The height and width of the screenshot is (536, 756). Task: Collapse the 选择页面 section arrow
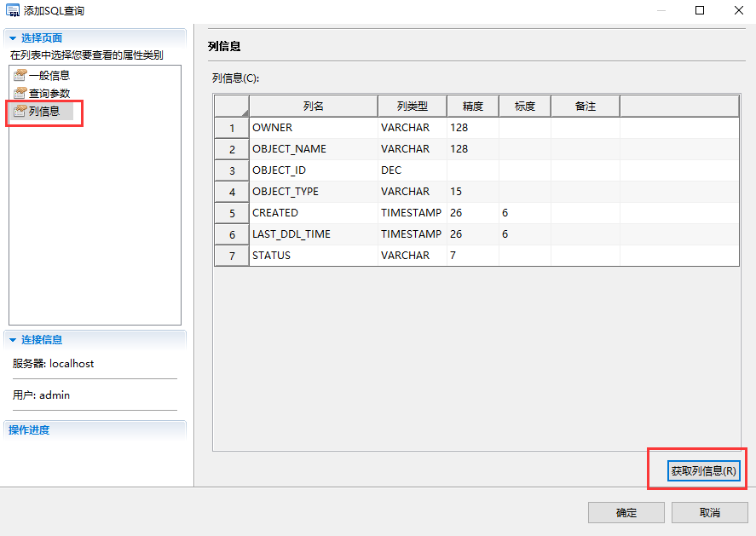tap(13, 38)
